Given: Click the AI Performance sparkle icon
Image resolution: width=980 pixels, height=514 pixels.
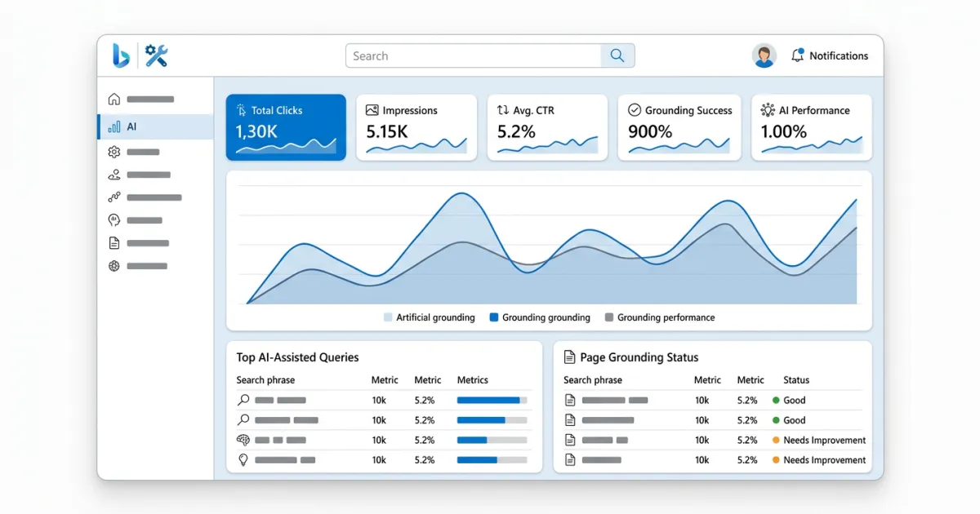Looking at the screenshot, I should click(768, 110).
